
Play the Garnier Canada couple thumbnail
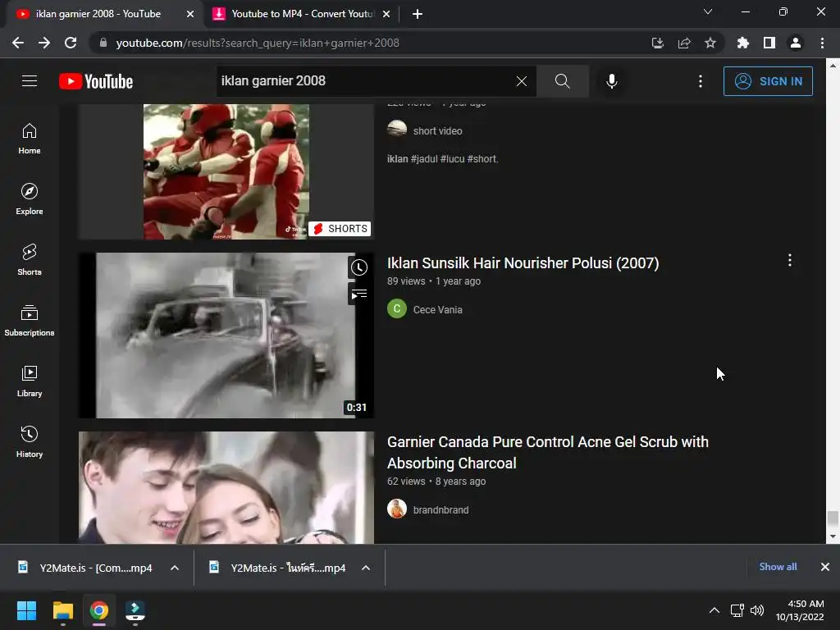click(x=226, y=487)
